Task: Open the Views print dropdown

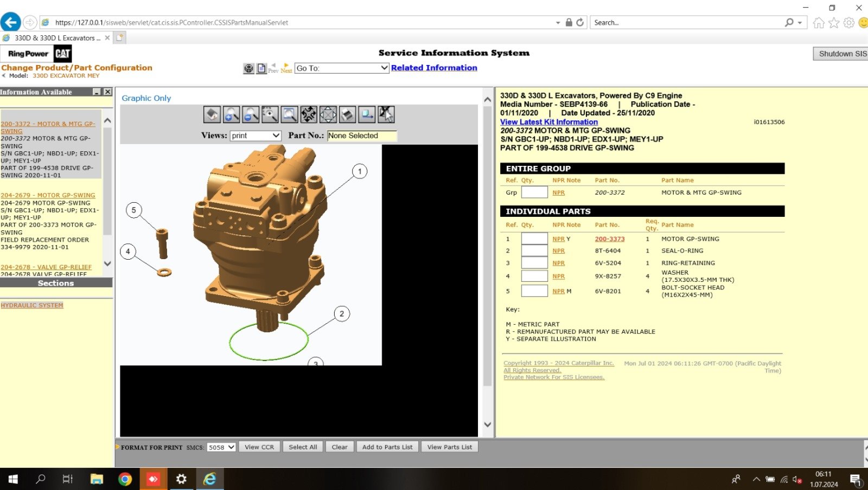Action: 256,136
